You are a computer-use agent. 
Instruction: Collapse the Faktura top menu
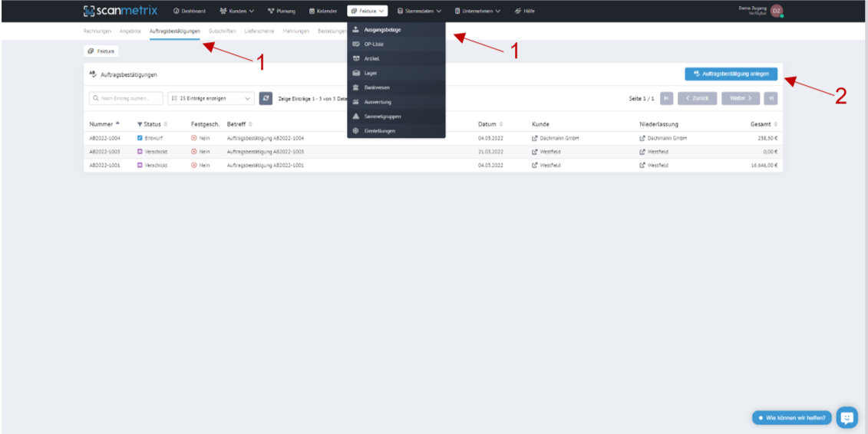(368, 11)
